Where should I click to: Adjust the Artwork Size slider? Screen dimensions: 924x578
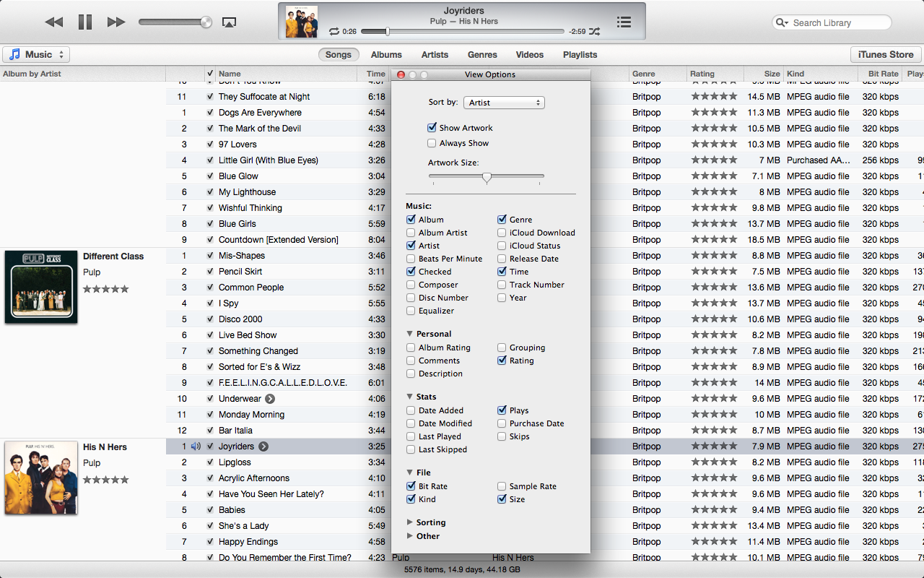click(x=487, y=177)
